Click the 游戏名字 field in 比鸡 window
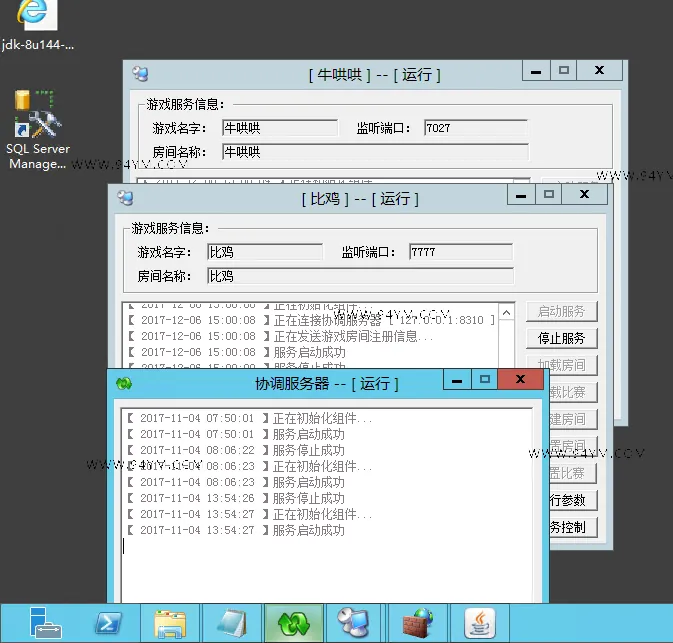The width and height of the screenshot is (673, 643). [x=265, y=252]
